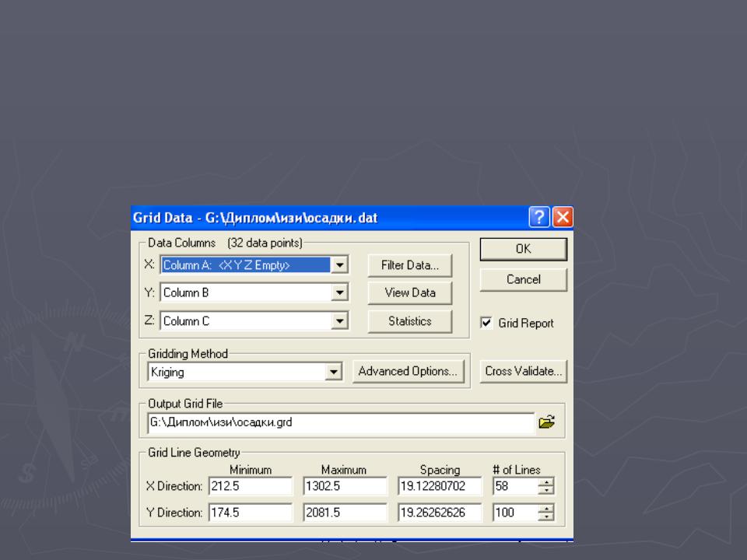Viewport: 747px width, 560px height.
Task: Click the Output Grid File path field
Action: click(x=341, y=422)
